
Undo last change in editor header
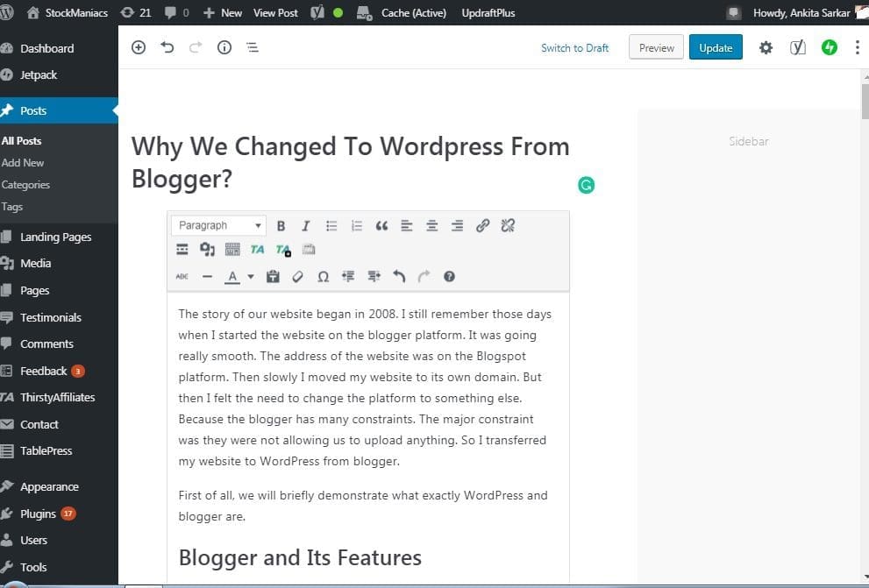tap(167, 47)
